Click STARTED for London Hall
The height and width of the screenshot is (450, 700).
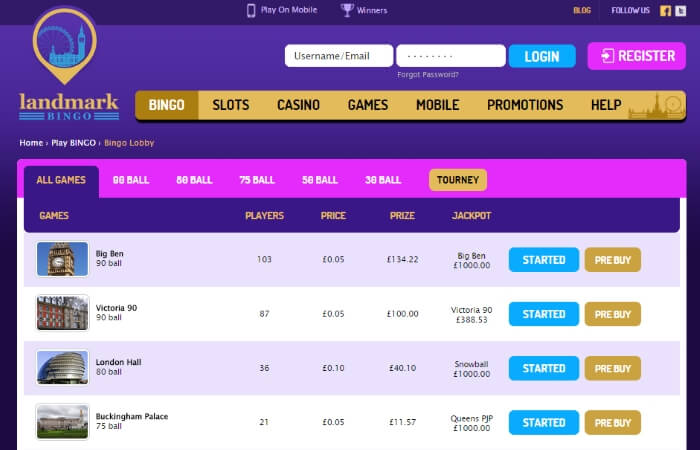click(544, 368)
